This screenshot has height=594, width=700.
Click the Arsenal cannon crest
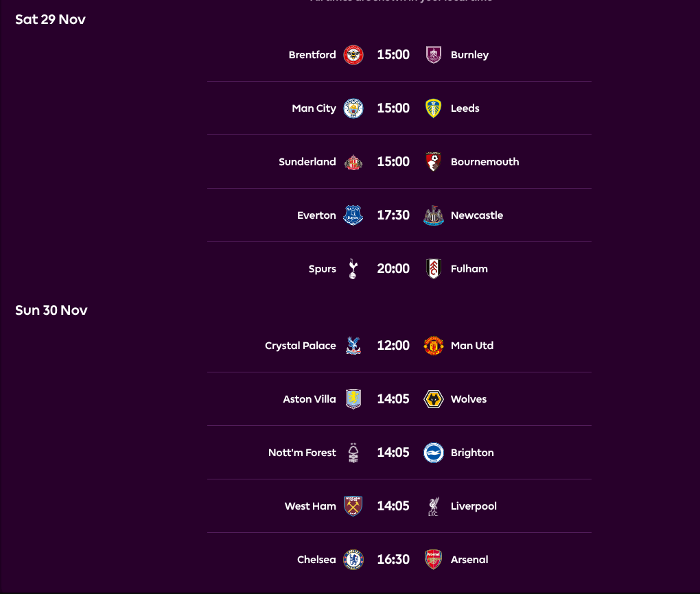pos(434,559)
